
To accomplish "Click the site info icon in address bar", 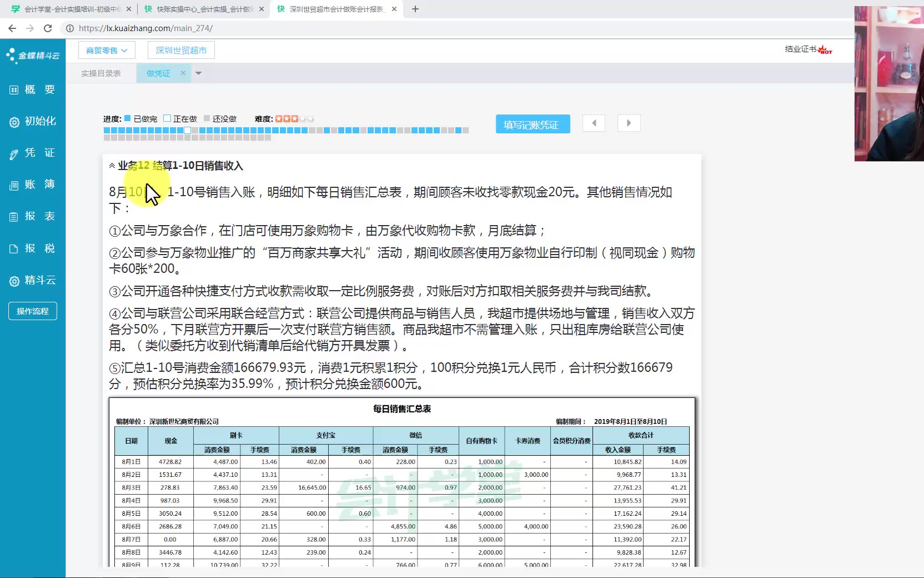I will click(x=70, y=28).
